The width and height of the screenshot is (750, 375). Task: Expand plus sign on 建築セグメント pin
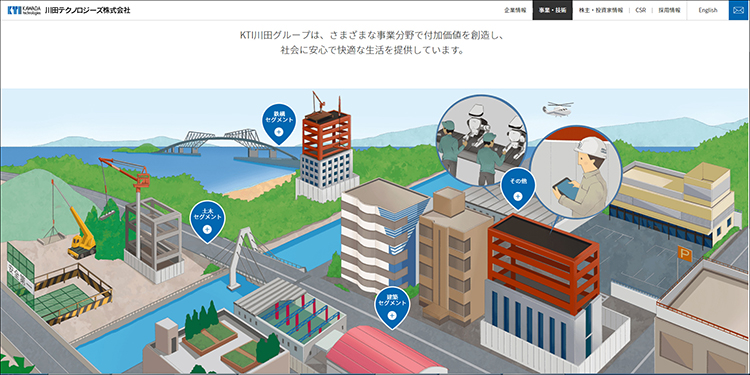pos(392,315)
